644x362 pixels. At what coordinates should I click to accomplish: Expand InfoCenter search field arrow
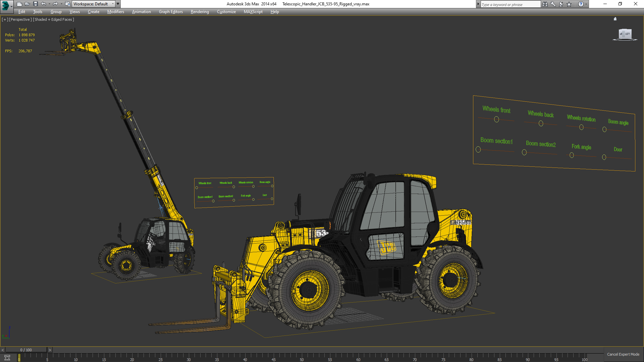[478, 4]
